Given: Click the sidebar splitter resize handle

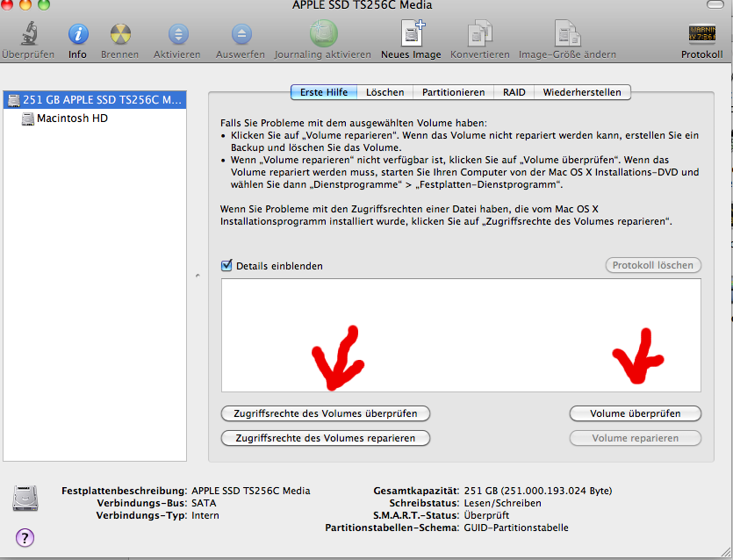Looking at the screenshot, I should tap(197, 276).
